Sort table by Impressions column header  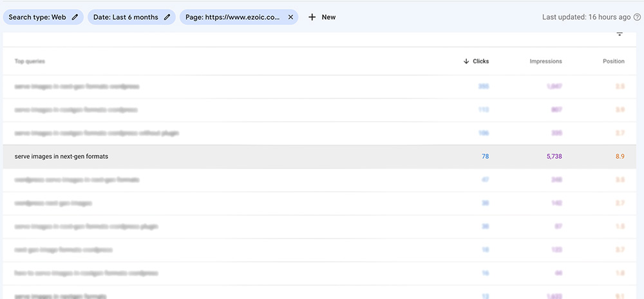point(546,61)
